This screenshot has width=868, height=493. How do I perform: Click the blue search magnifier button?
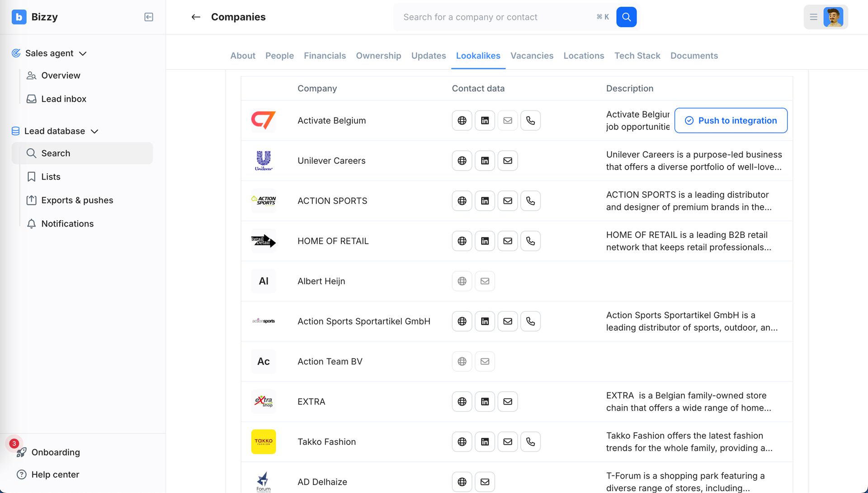pos(626,17)
